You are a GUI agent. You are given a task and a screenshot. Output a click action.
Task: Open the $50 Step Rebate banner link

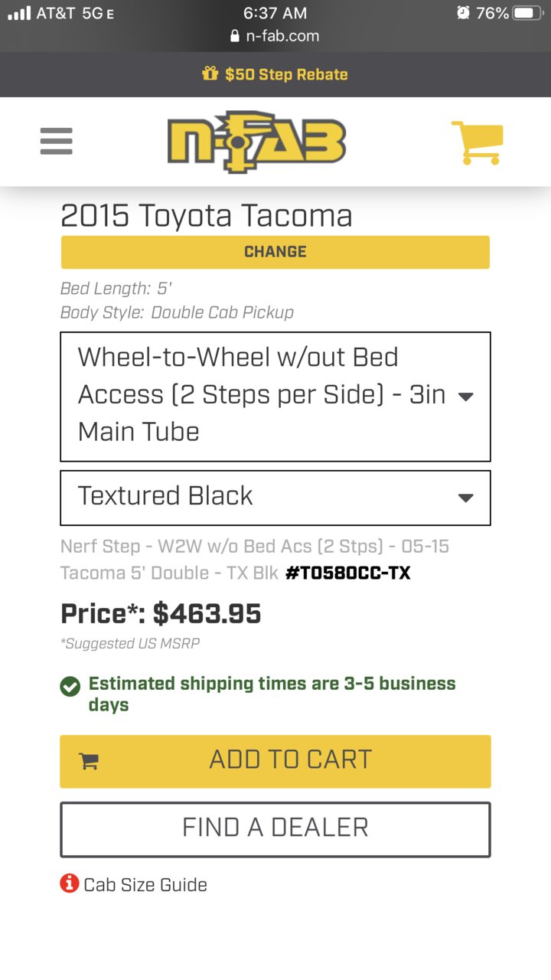(x=275, y=74)
